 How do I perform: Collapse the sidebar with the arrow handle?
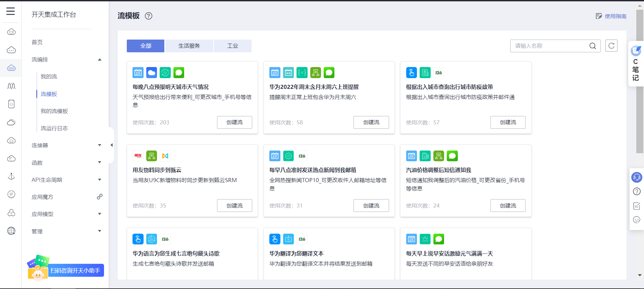click(111, 145)
